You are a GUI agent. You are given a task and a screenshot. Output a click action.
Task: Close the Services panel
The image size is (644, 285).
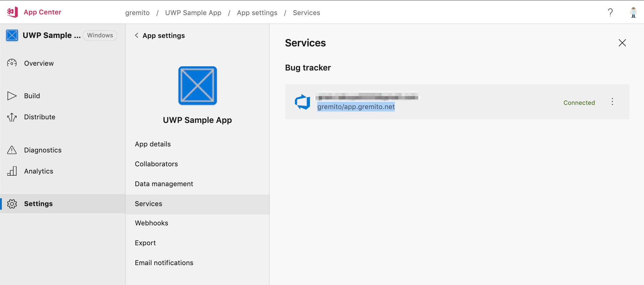click(622, 43)
